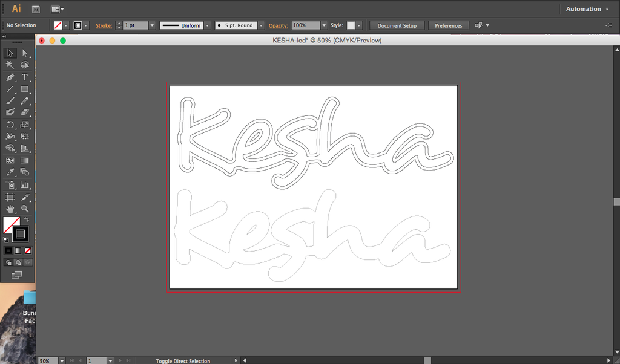Open the Stroke panel link
This screenshot has width=620, height=364.
(x=104, y=25)
